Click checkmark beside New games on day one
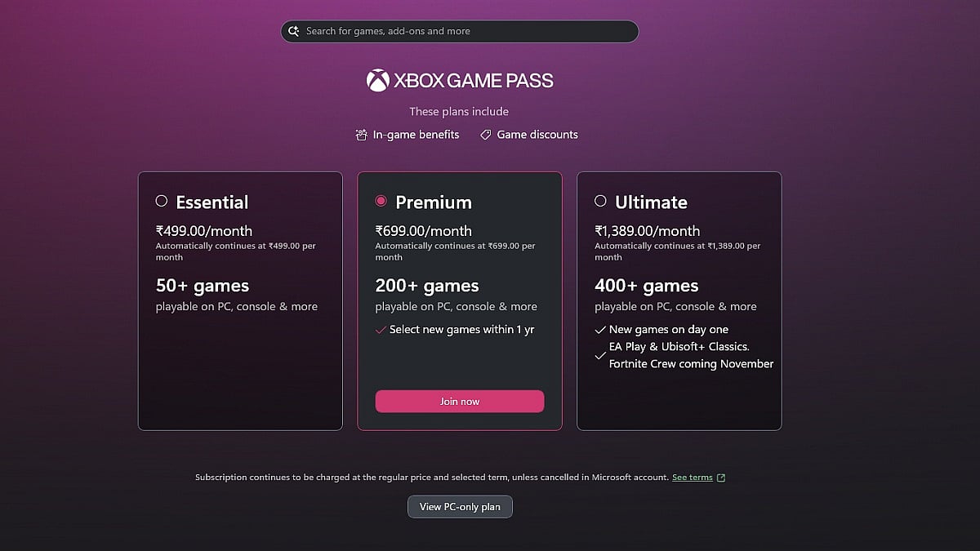Image resolution: width=980 pixels, height=551 pixels. (600, 330)
